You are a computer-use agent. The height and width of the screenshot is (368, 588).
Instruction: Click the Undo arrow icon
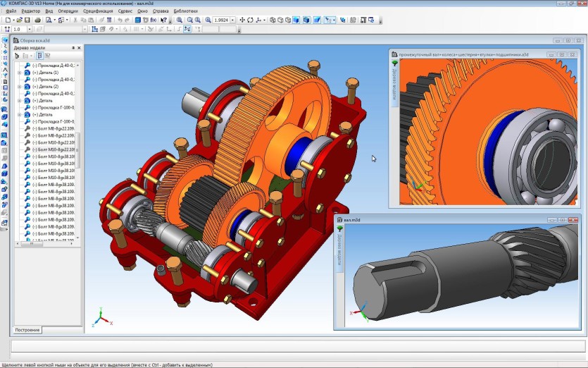point(120,20)
